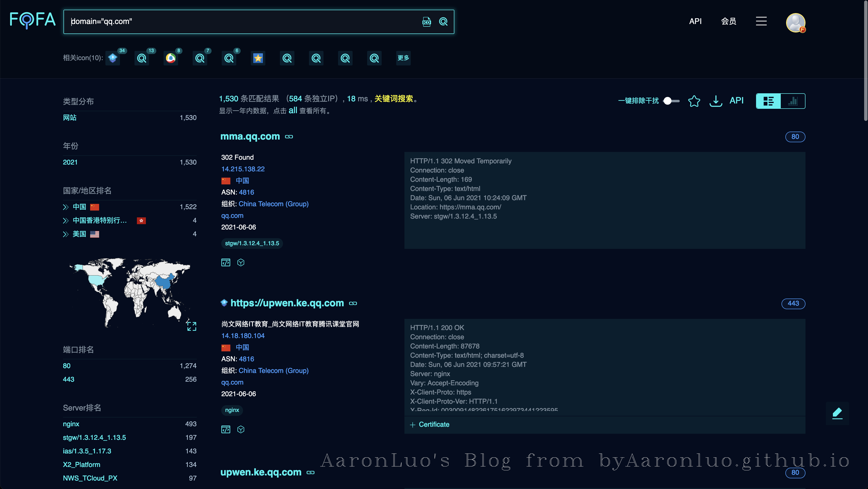Open hamburger menu in top bar
The image size is (868, 489).
(x=761, y=21)
